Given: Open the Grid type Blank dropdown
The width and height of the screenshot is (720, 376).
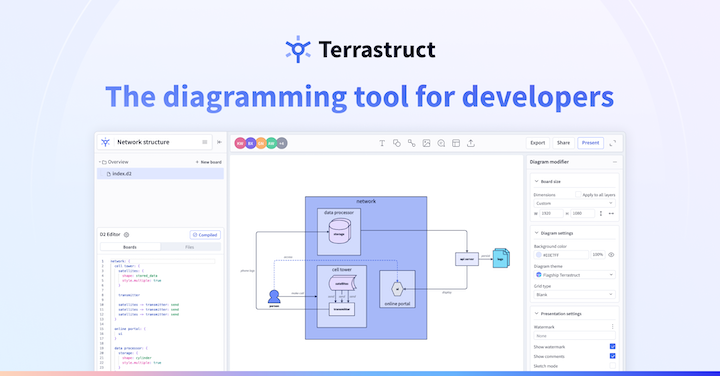Looking at the screenshot, I should tap(574, 295).
